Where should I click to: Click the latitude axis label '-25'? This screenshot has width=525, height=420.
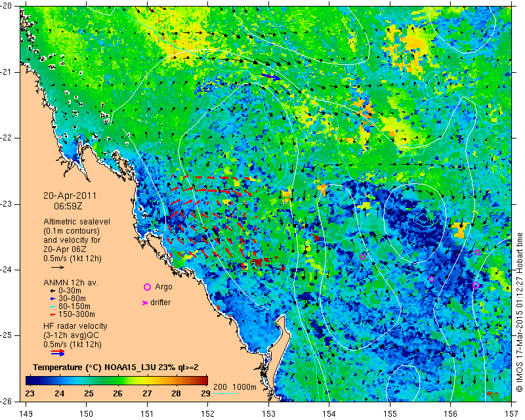pyautogui.click(x=7, y=336)
